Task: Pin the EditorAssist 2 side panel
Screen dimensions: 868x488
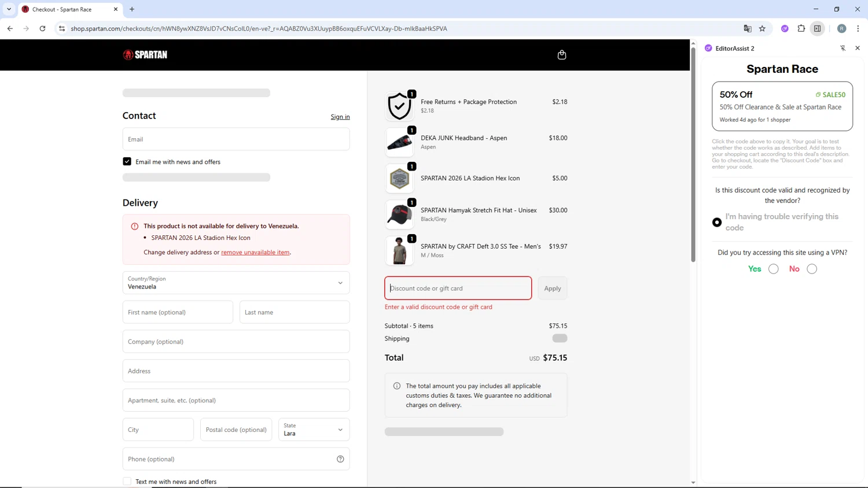Action: 843,48
